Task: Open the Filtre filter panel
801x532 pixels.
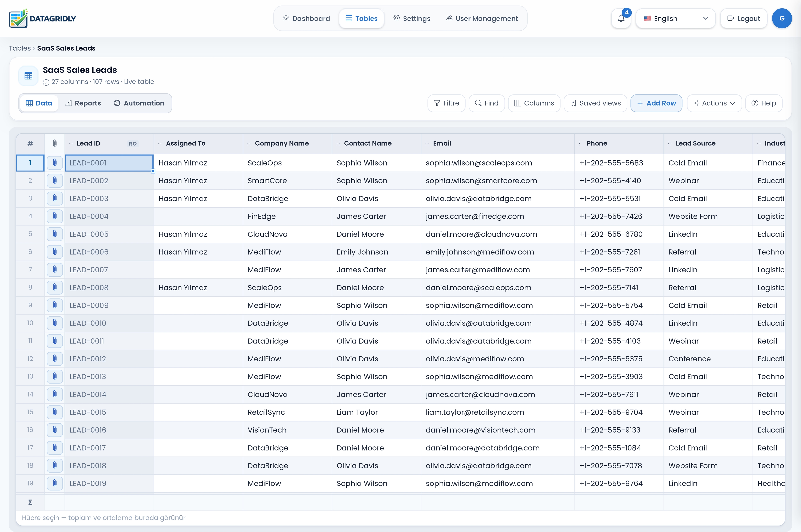Action: (x=446, y=103)
